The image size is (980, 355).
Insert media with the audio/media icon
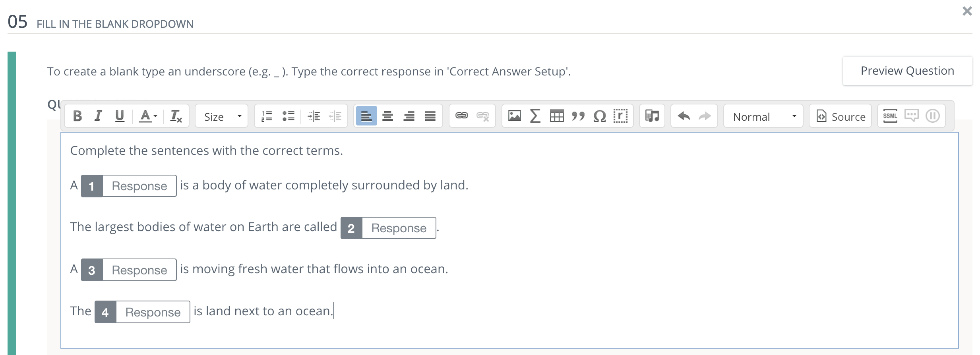point(652,116)
